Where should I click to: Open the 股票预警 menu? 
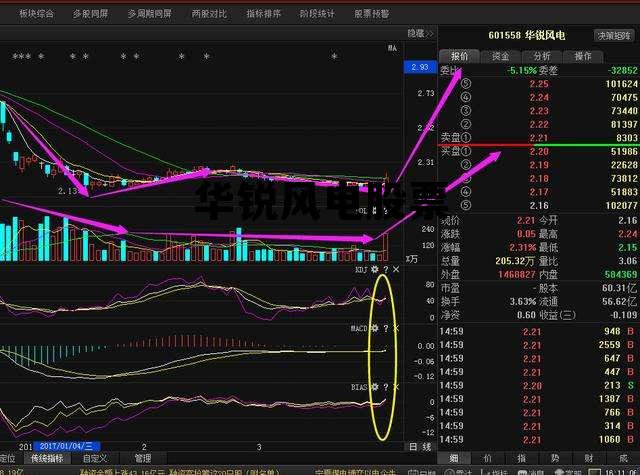pos(371,14)
